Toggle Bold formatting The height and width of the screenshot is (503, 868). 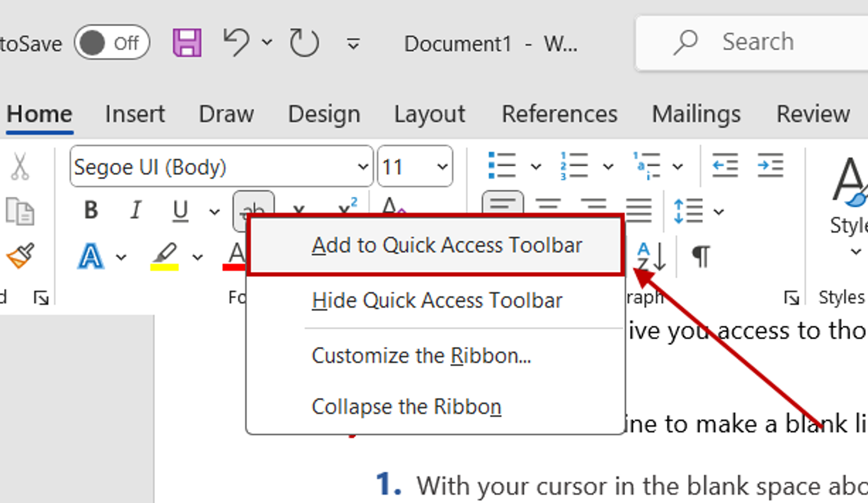tap(91, 210)
